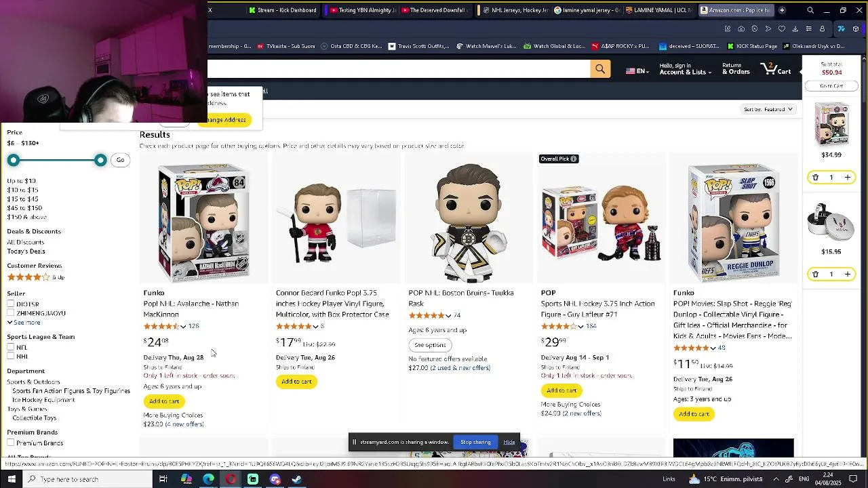Check the DIOTSR seller checkbox
The height and width of the screenshot is (488, 868).
coord(10,304)
